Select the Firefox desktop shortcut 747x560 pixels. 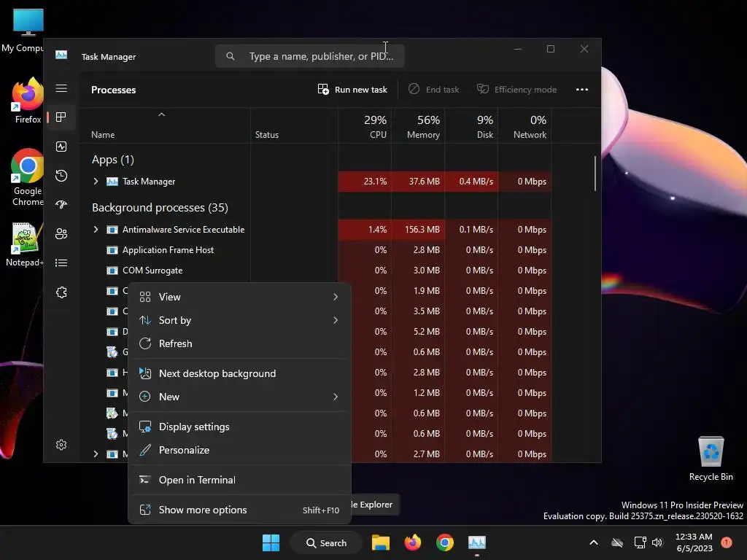click(x=28, y=101)
